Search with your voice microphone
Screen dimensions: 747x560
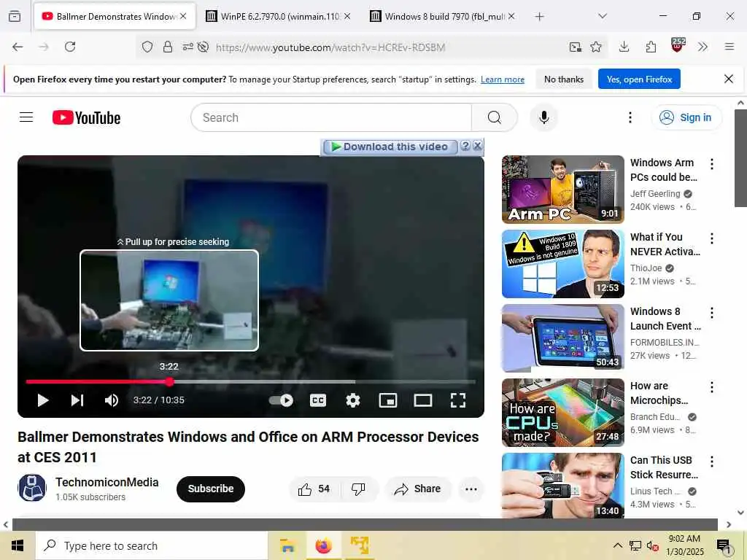coord(543,117)
